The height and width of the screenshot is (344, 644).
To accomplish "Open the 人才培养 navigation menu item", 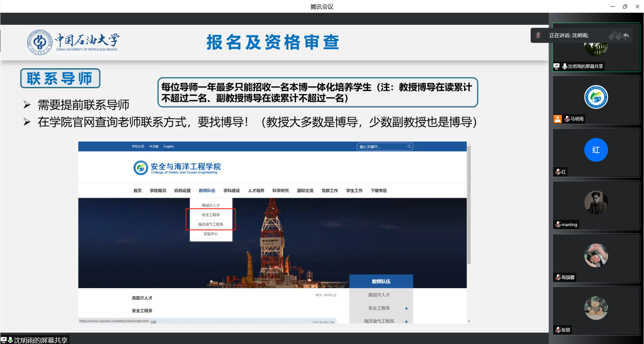I will click(x=256, y=191).
